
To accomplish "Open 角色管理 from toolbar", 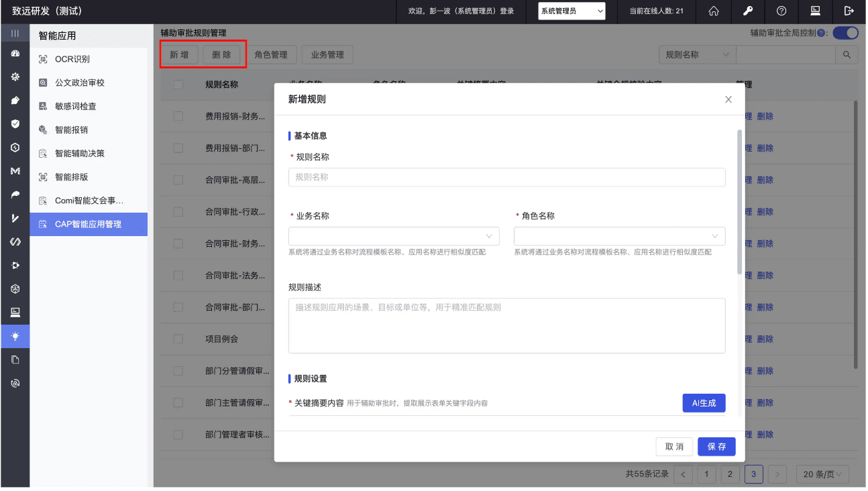I will pos(271,55).
